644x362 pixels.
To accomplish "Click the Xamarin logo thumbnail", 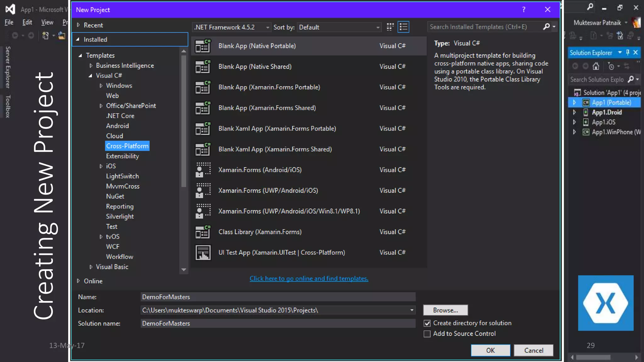I will 606,303.
